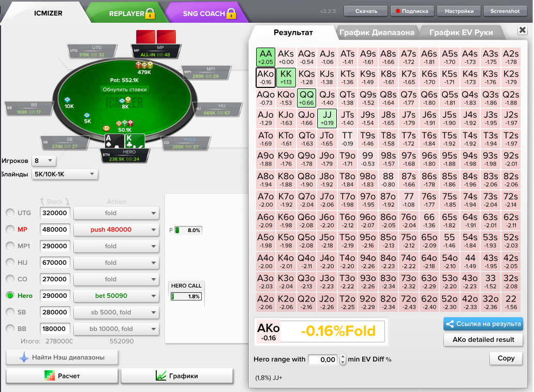Open the UTG action dropdown showing fold
The image size is (534, 392).
coord(116,213)
